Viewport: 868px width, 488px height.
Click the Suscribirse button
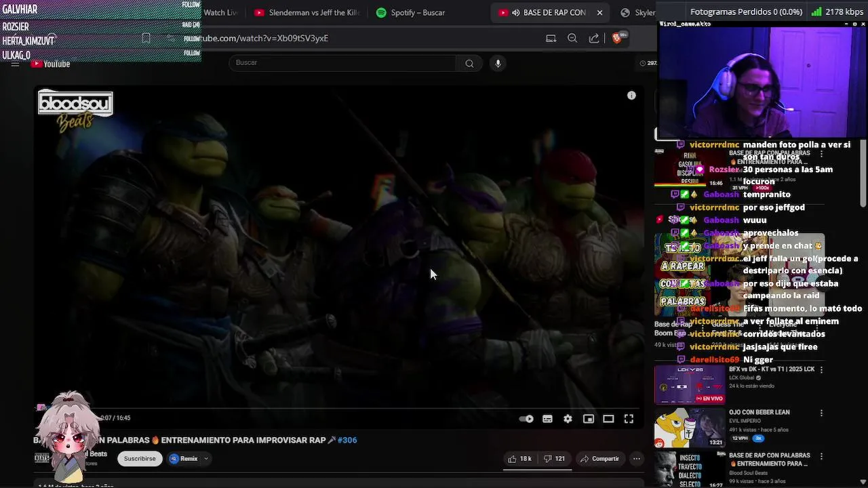tap(140, 459)
